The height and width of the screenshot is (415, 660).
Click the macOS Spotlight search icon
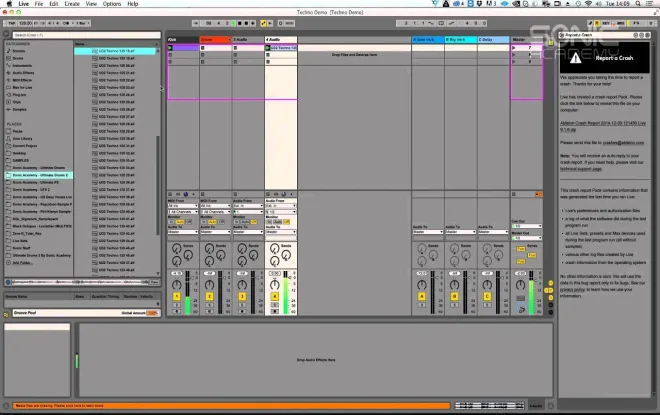(638, 4)
